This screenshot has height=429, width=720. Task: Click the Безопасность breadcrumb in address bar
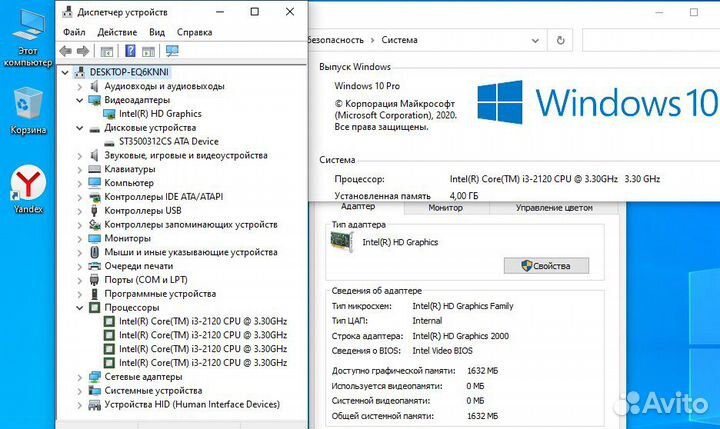[x=336, y=40]
